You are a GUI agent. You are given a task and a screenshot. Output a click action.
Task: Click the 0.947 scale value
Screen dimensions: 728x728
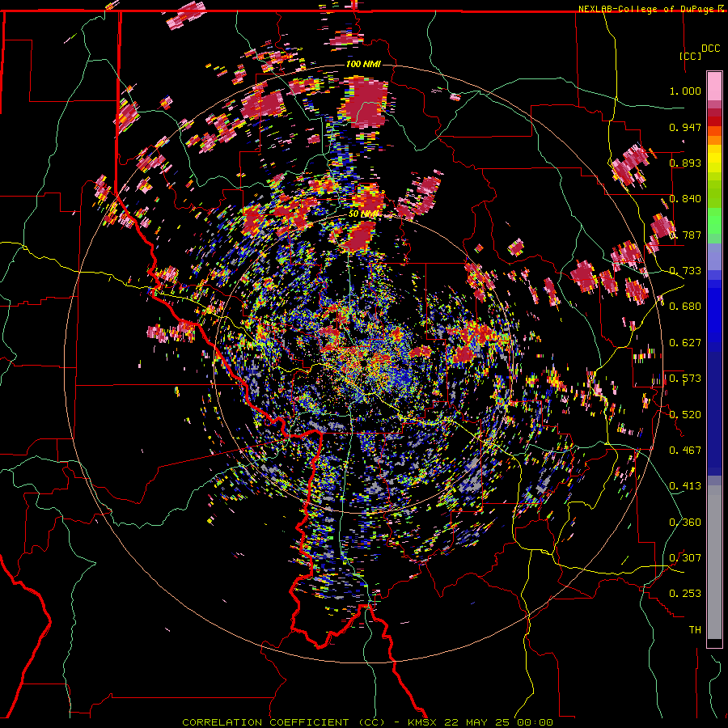pyautogui.click(x=685, y=127)
